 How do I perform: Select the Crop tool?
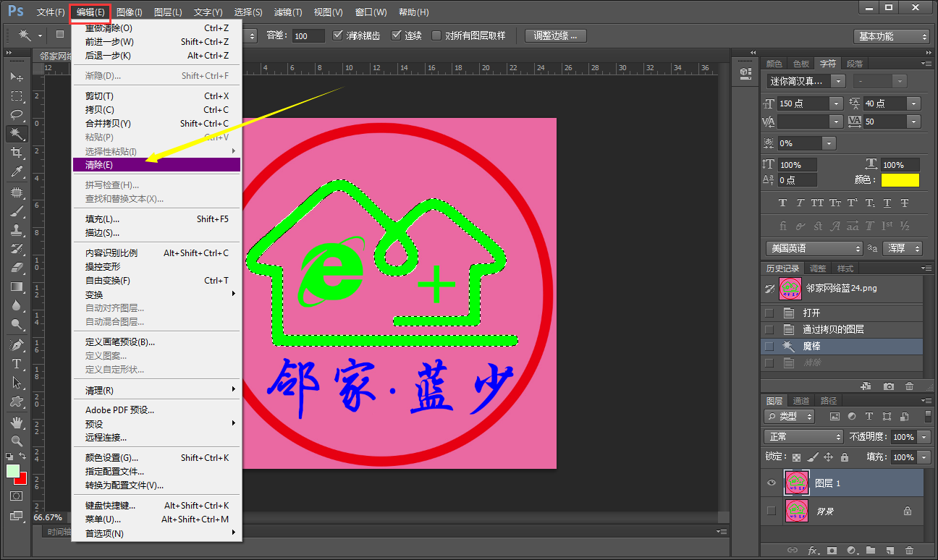point(17,153)
